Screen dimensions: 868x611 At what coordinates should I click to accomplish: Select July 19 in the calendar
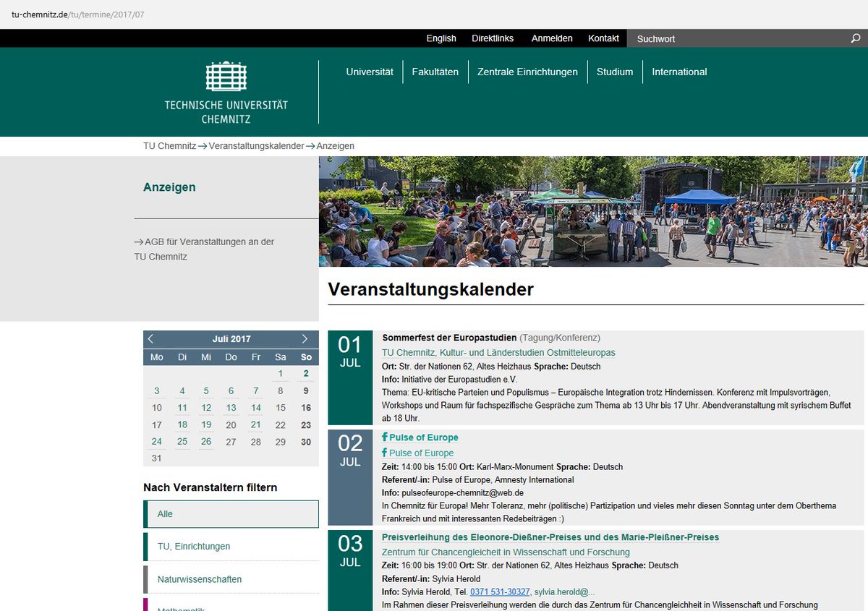click(206, 424)
